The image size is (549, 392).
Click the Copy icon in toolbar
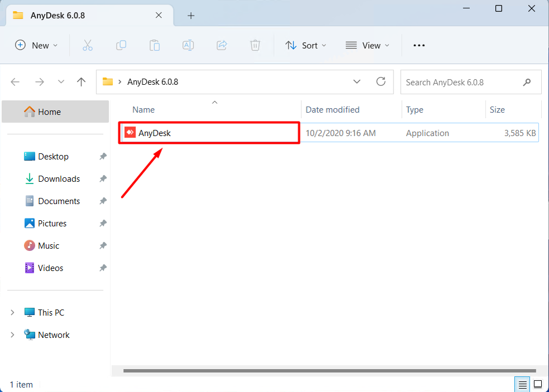click(121, 46)
